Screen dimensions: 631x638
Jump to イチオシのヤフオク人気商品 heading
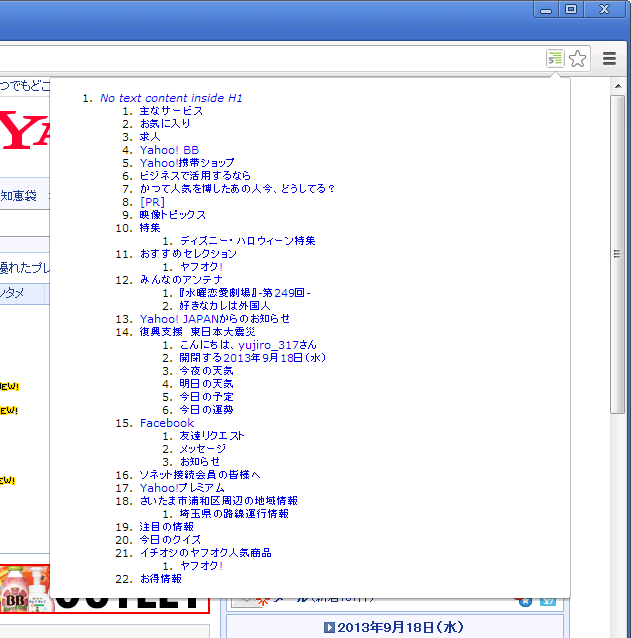[205, 553]
